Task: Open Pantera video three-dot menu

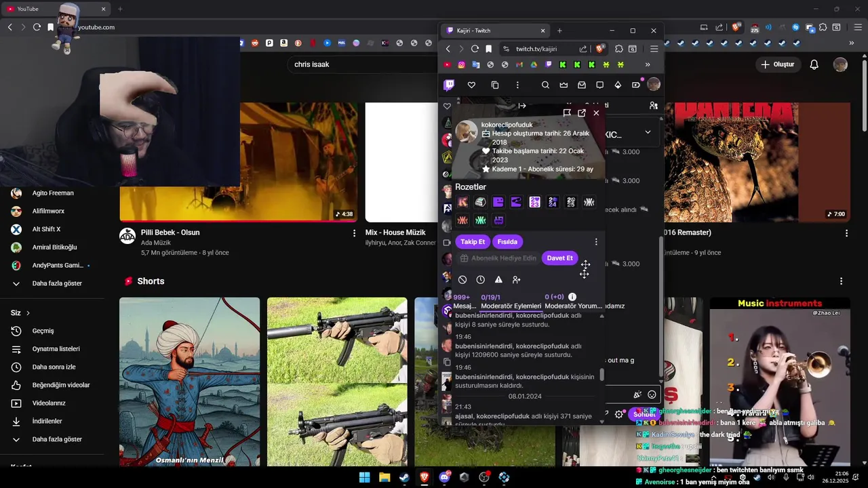Action: pos(846,233)
